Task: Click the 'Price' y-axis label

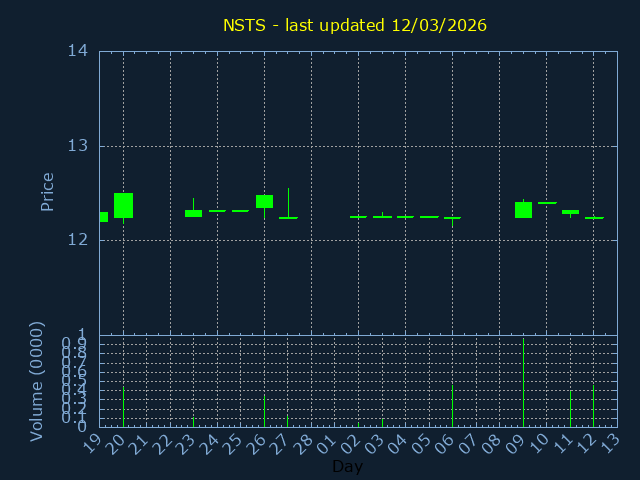Action: click(x=47, y=191)
